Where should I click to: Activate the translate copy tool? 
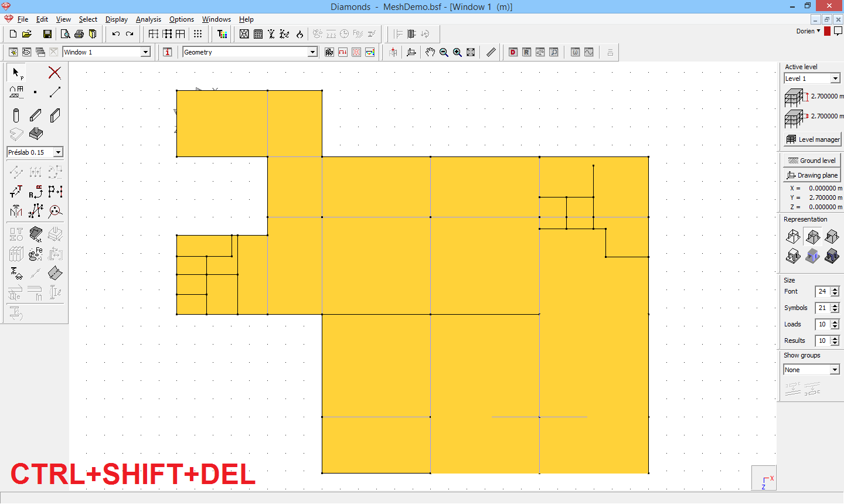[x=16, y=192]
